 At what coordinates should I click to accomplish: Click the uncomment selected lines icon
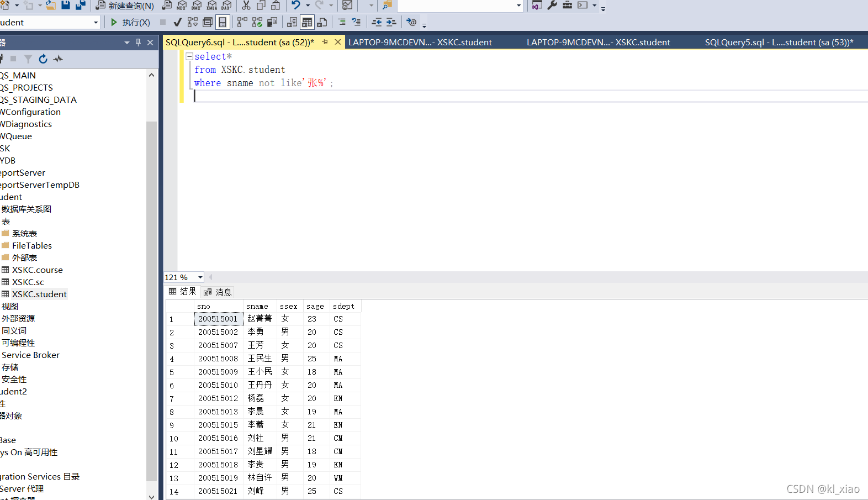tap(357, 22)
